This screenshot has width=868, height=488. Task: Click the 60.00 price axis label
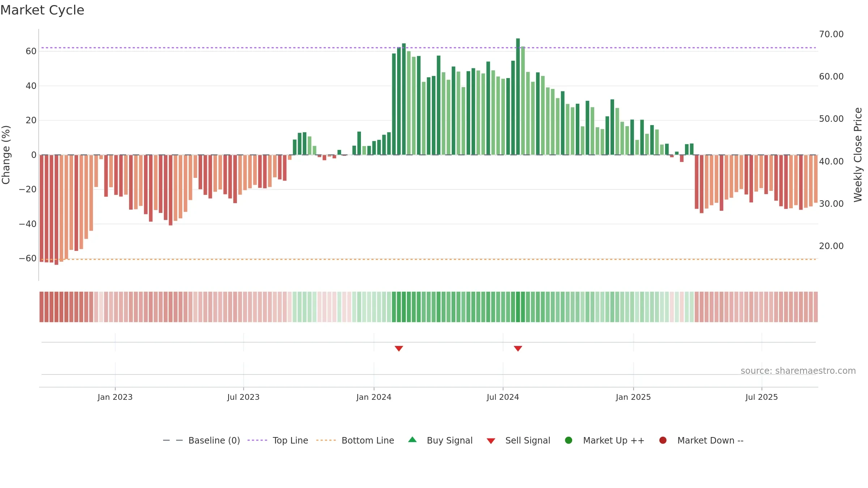[x=831, y=77]
